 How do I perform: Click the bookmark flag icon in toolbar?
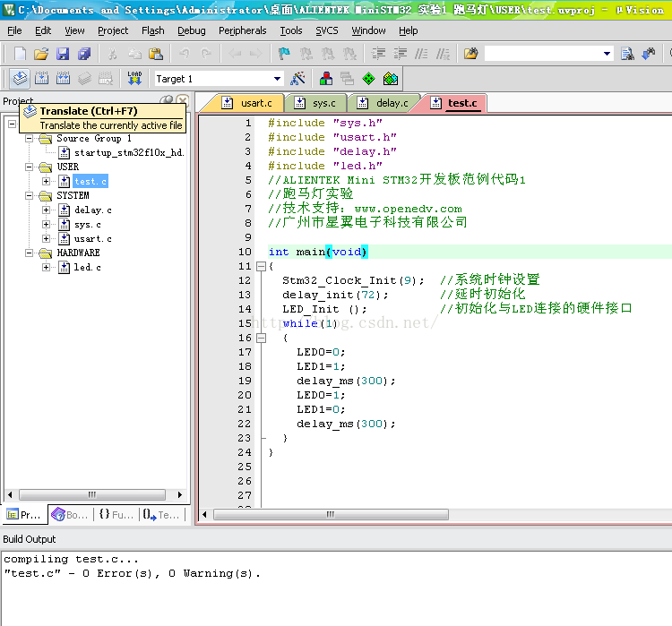(283, 54)
